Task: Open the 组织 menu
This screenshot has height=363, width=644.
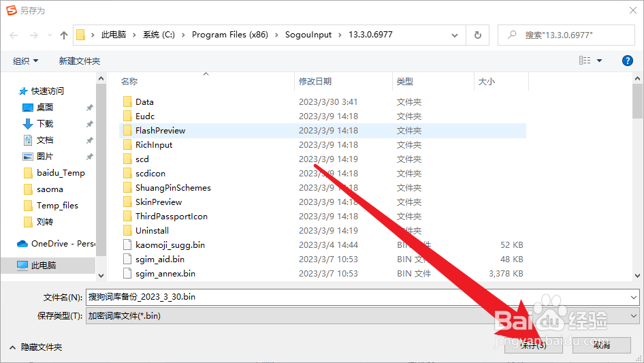Action: 25,61
